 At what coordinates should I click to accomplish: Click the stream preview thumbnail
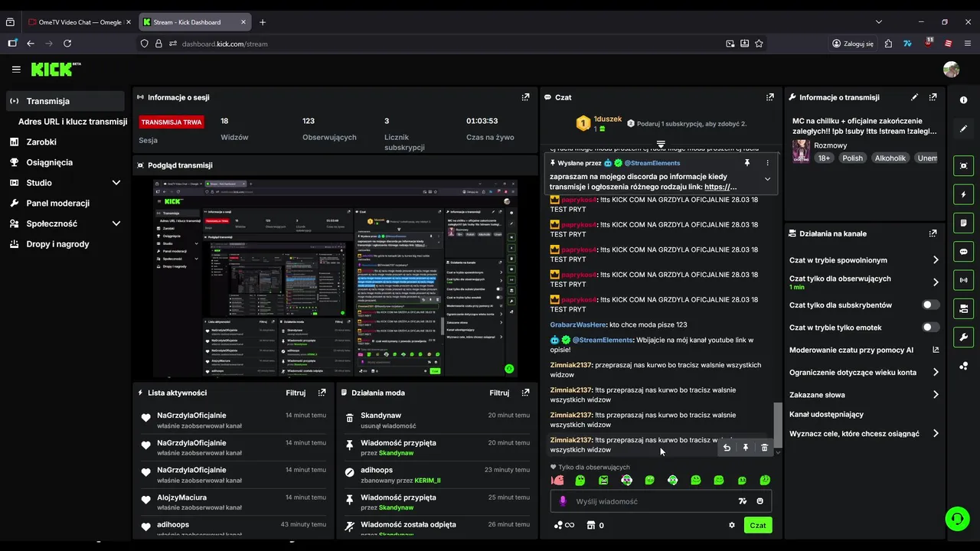[335, 278]
